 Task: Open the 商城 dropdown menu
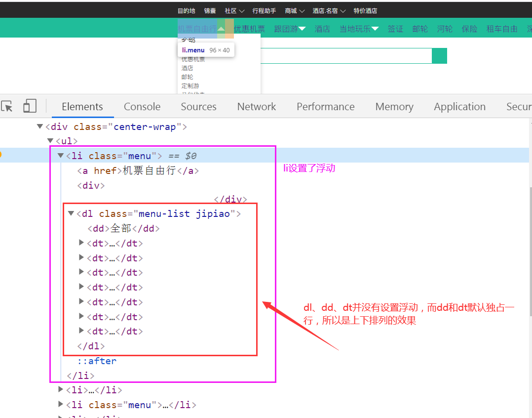295,11
